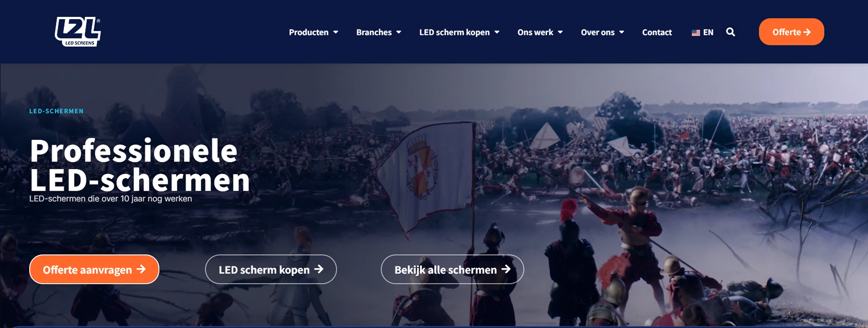The image size is (868, 328).
Task: Open the LED scherm kopen menu
Action: (x=454, y=32)
